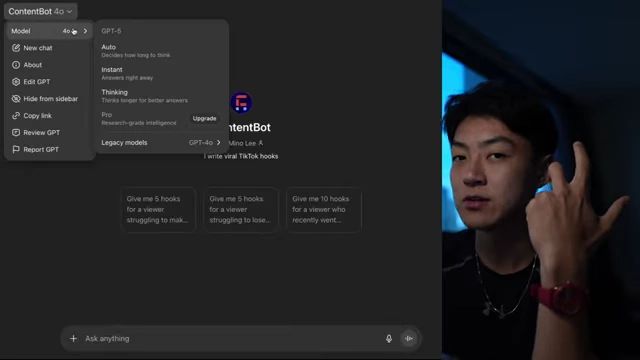Select the Instant model option
This screenshot has width=640, height=360.
(161, 73)
